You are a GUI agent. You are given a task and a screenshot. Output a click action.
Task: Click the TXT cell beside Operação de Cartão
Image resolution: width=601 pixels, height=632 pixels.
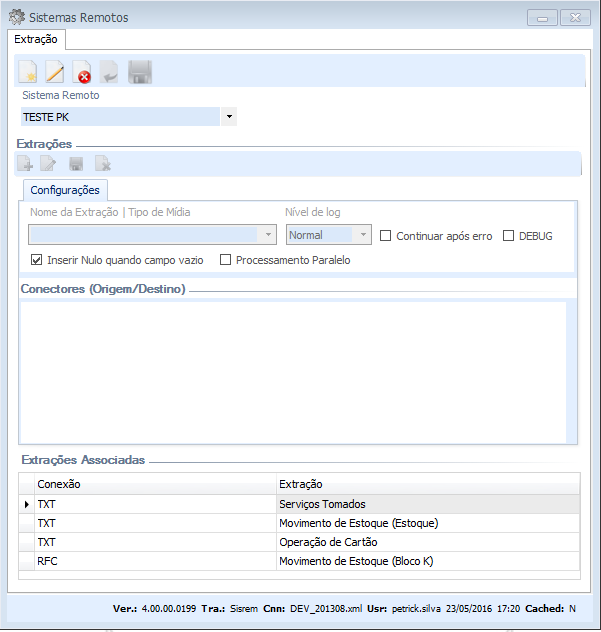click(155, 542)
